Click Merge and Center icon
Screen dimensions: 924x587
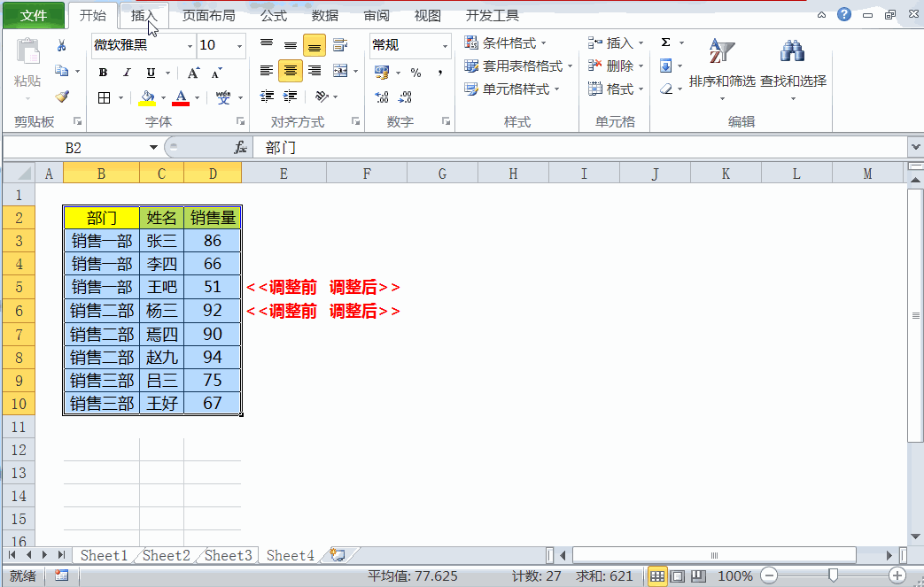[340, 71]
